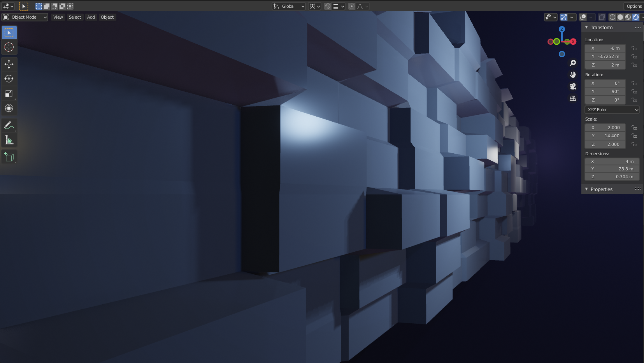The height and width of the screenshot is (363, 644).
Task: Open the proportional falloff dropdown
Action: [x=363, y=6]
